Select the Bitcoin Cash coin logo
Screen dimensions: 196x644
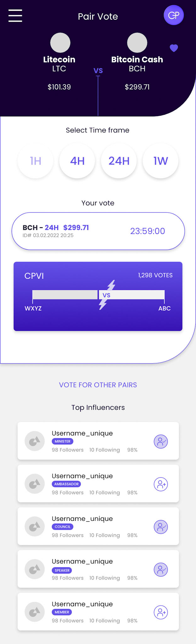(137, 43)
